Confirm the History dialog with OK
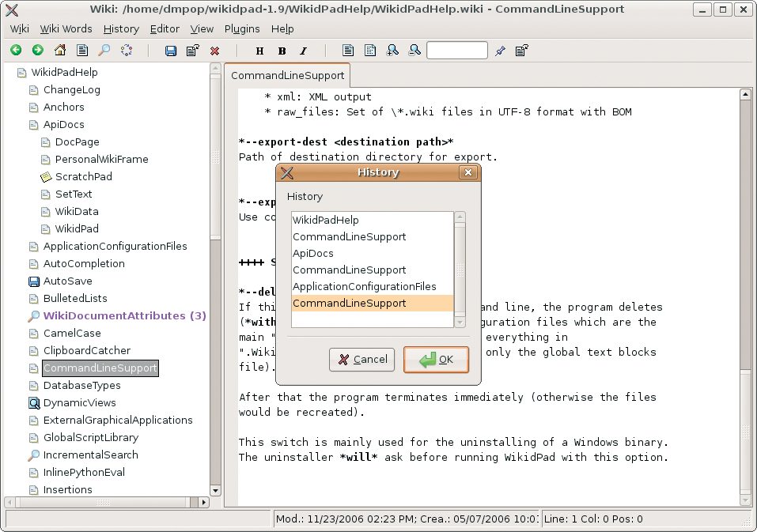This screenshot has width=757, height=532. tap(436, 360)
